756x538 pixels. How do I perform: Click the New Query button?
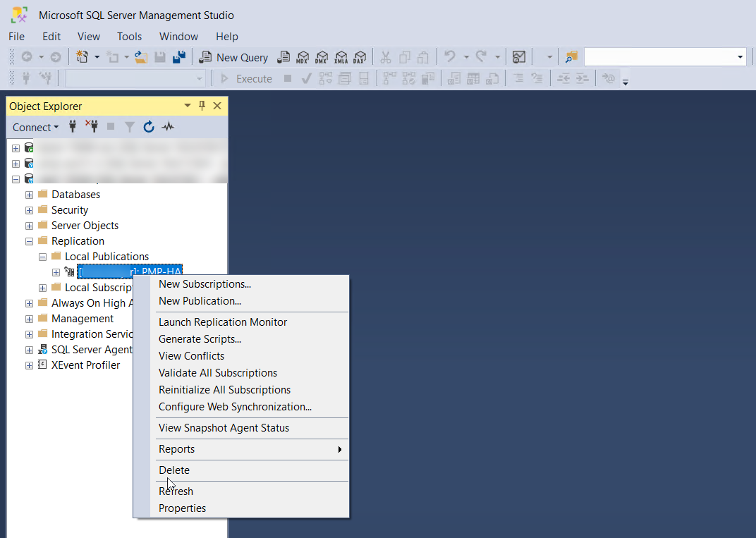pos(234,57)
